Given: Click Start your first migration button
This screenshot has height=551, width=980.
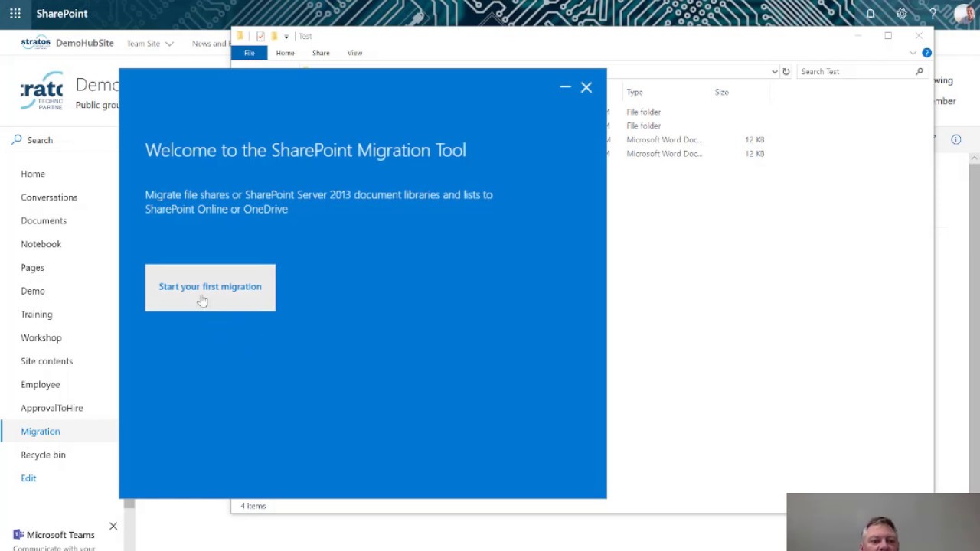Looking at the screenshot, I should [x=210, y=288].
